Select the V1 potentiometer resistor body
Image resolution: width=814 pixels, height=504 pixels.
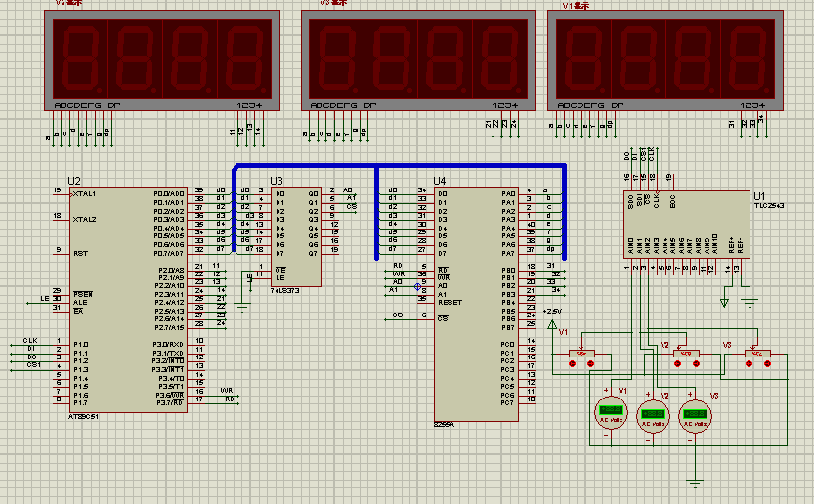pos(581,354)
